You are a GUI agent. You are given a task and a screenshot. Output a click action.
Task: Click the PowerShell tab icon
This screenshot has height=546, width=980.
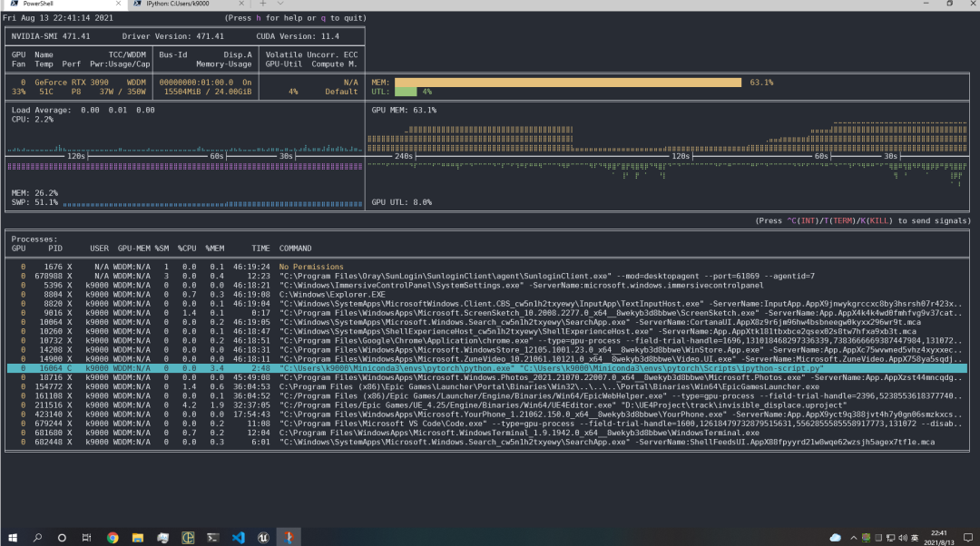click(x=14, y=3)
